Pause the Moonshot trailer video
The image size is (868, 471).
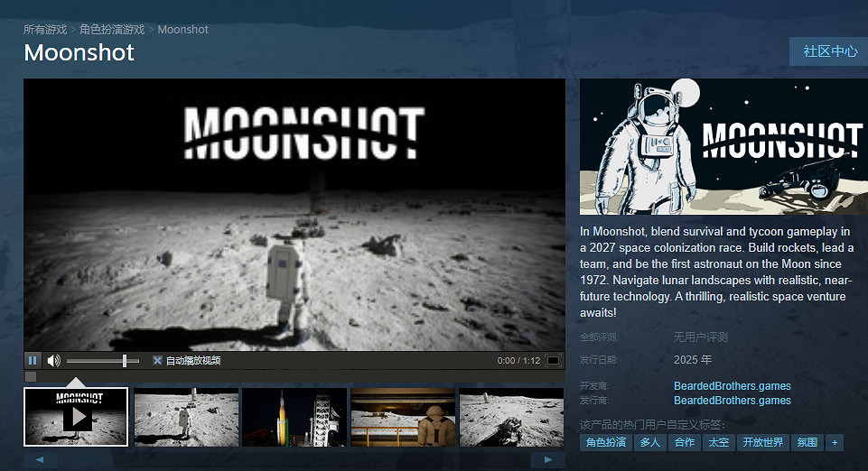click(x=33, y=361)
